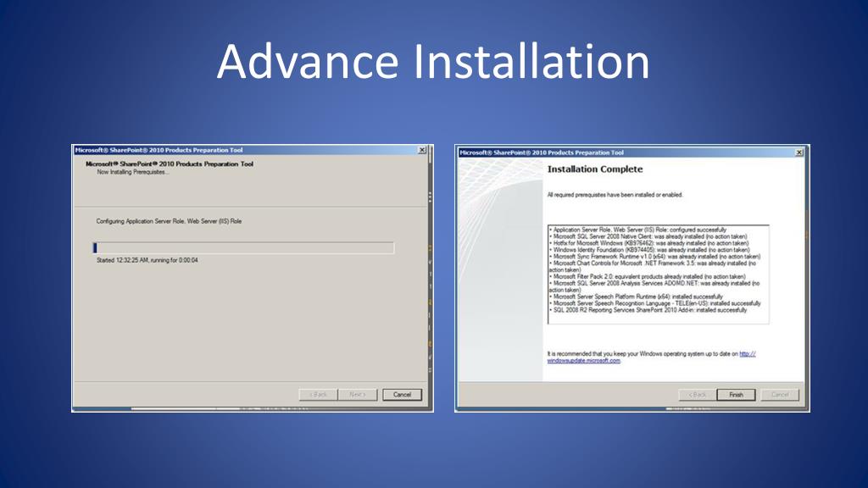
Task: Select 'Microsoft Filter Pack 2.0' result line
Action: pyautogui.click(x=648, y=277)
